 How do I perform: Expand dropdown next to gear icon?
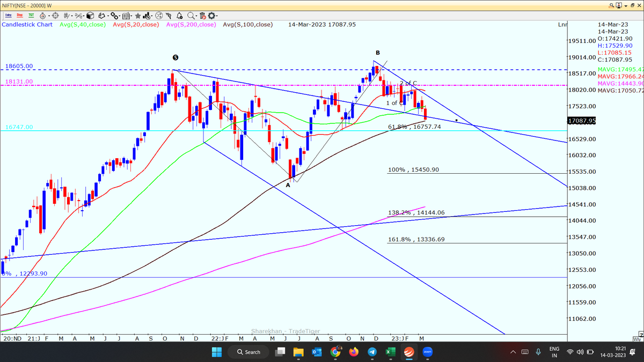tap(217, 16)
